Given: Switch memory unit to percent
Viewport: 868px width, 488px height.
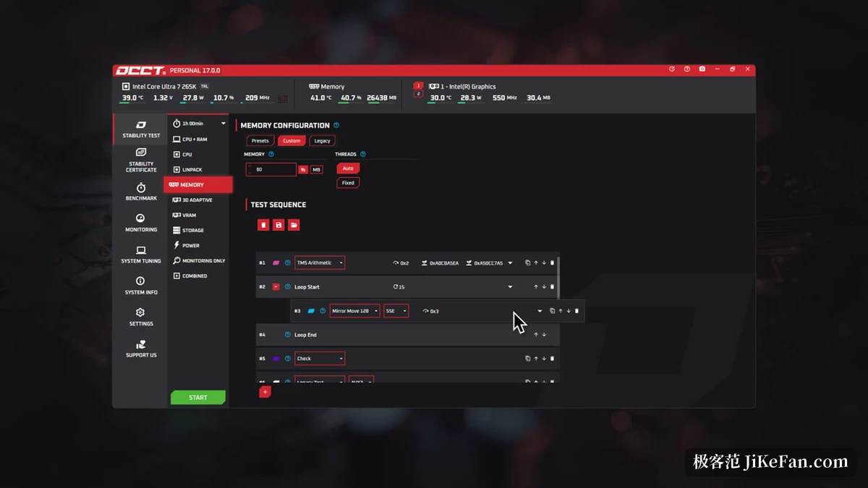Looking at the screenshot, I should (303, 170).
